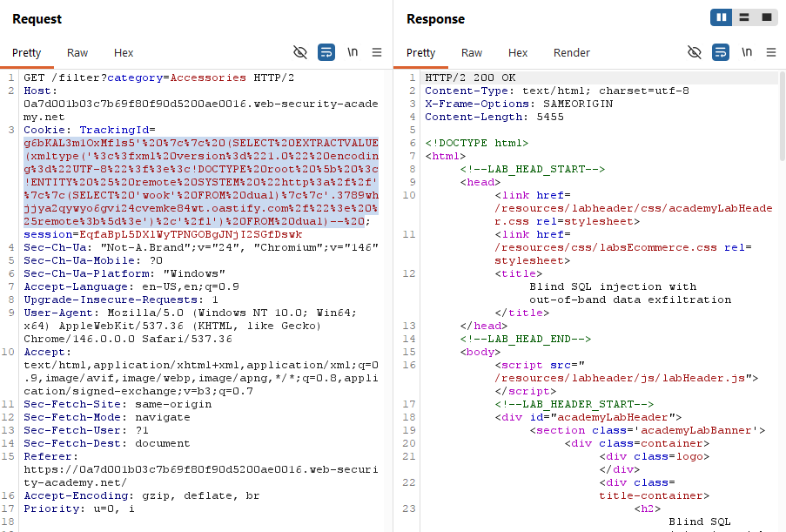Click the labHeader.js script path

point(620,378)
